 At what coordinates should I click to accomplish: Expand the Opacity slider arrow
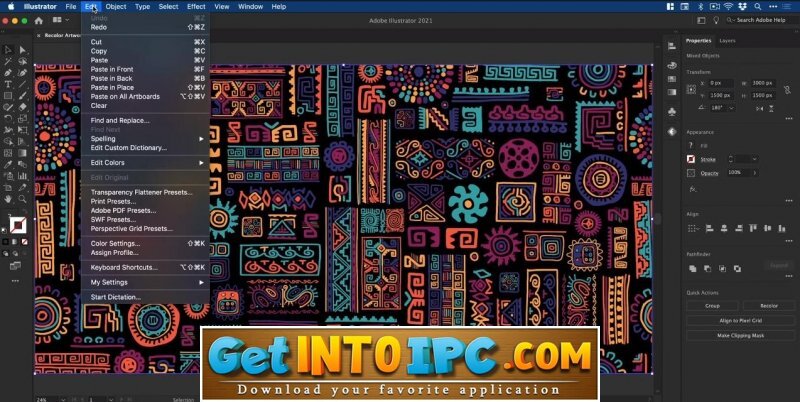point(755,173)
